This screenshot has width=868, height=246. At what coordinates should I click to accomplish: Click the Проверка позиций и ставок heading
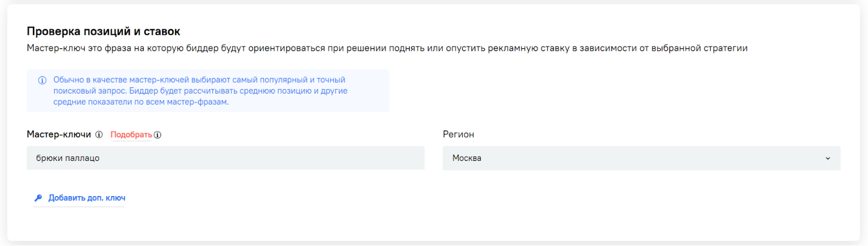pyautogui.click(x=104, y=31)
